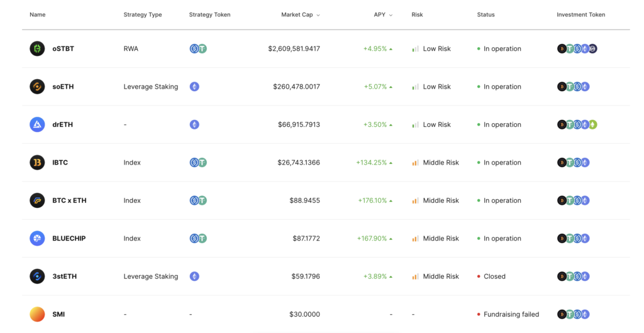
Task: Click the Name column header
Action: (x=38, y=14)
